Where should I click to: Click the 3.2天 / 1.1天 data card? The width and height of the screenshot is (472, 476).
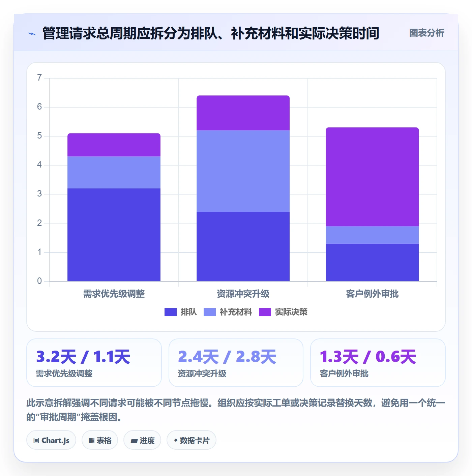(94, 363)
